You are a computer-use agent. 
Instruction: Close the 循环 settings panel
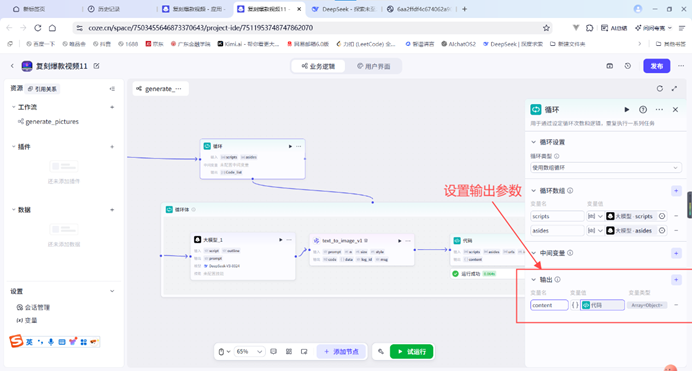(x=675, y=109)
